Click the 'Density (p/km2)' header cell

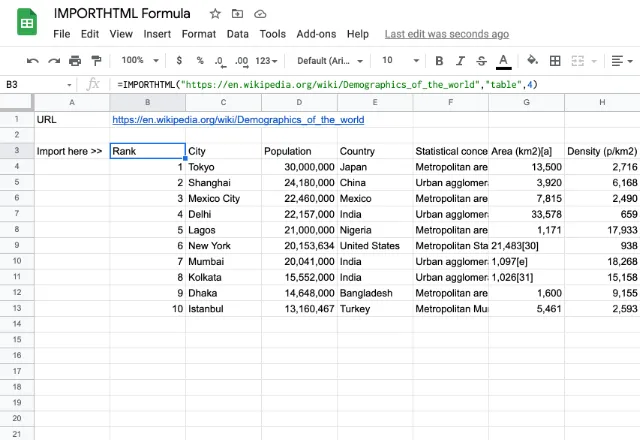pos(602,151)
